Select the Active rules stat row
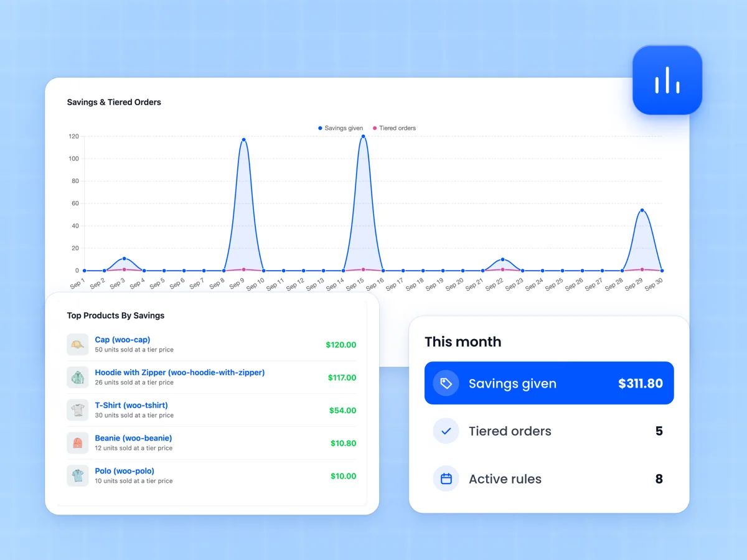747x560 pixels. coord(549,478)
